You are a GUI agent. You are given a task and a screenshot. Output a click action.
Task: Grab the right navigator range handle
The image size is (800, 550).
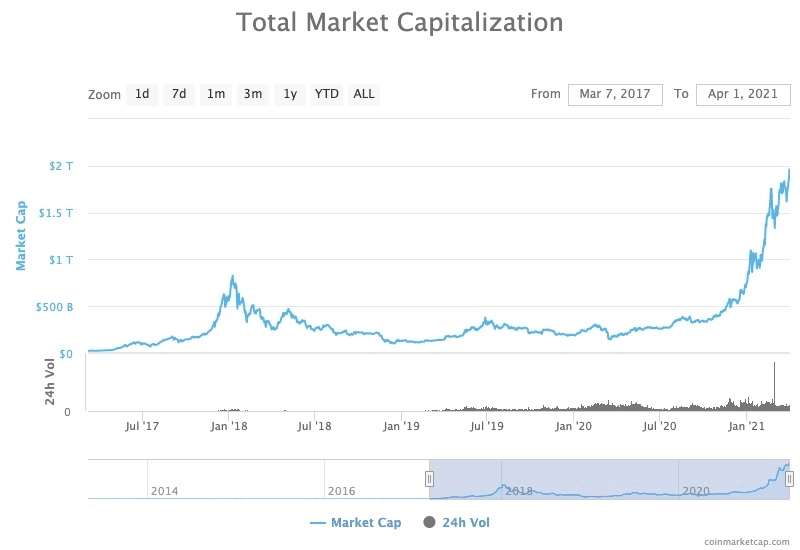(789, 479)
